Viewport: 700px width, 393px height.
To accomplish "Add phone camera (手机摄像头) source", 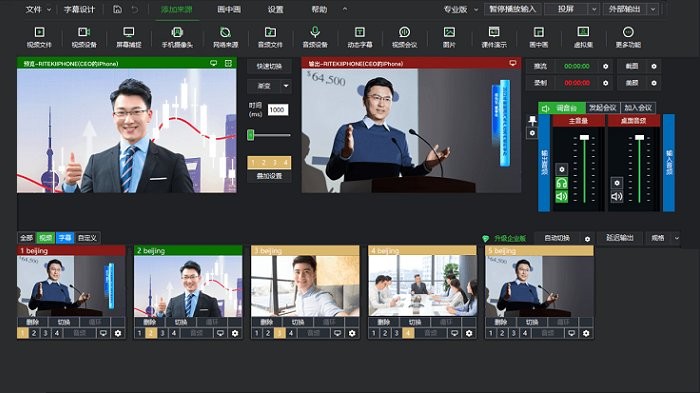I will coord(177,37).
